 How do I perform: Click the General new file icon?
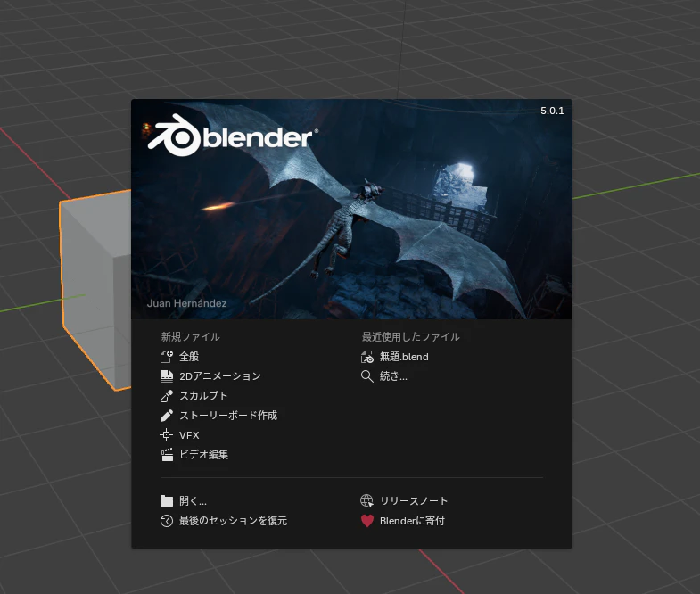(x=167, y=357)
